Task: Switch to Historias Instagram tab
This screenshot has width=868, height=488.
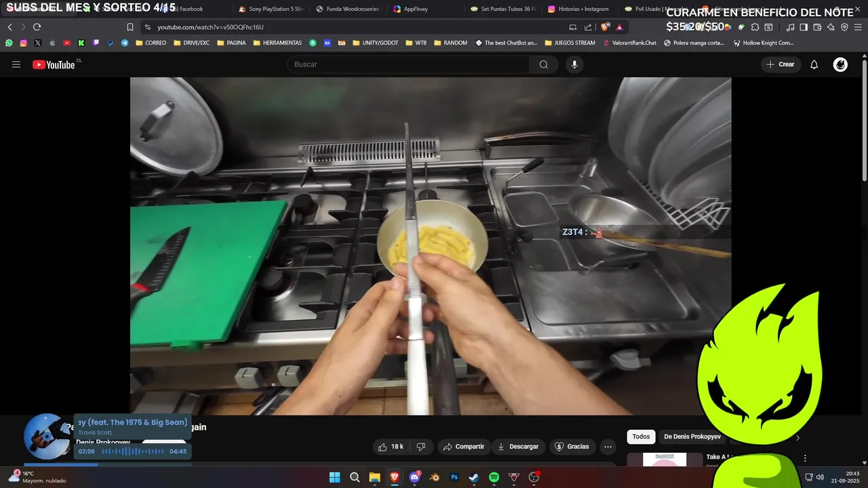Action: pos(578,9)
